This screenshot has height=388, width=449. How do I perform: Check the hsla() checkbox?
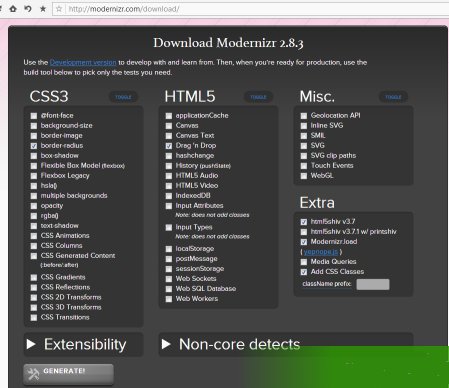(34, 186)
